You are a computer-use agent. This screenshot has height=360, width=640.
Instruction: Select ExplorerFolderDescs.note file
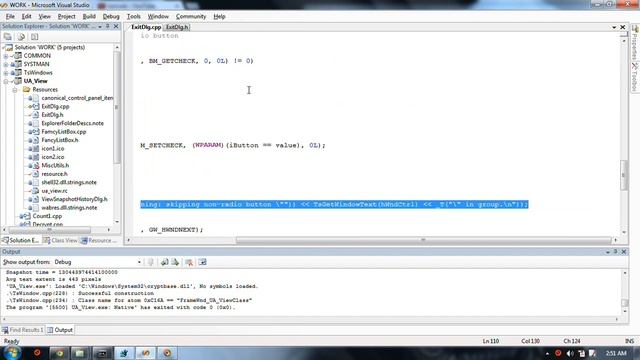(x=72, y=123)
